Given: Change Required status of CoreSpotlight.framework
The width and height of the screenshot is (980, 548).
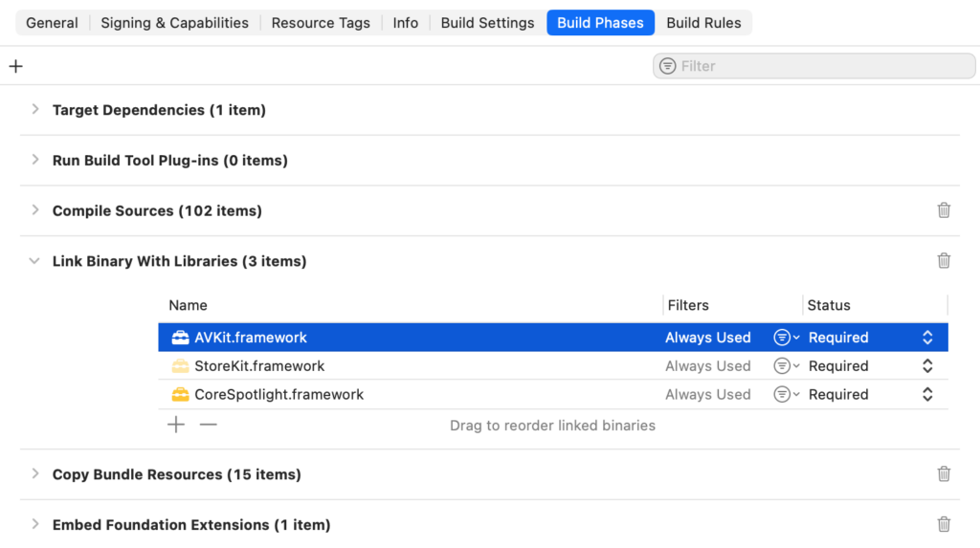Looking at the screenshot, I should pyautogui.click(x=926, y=394).
